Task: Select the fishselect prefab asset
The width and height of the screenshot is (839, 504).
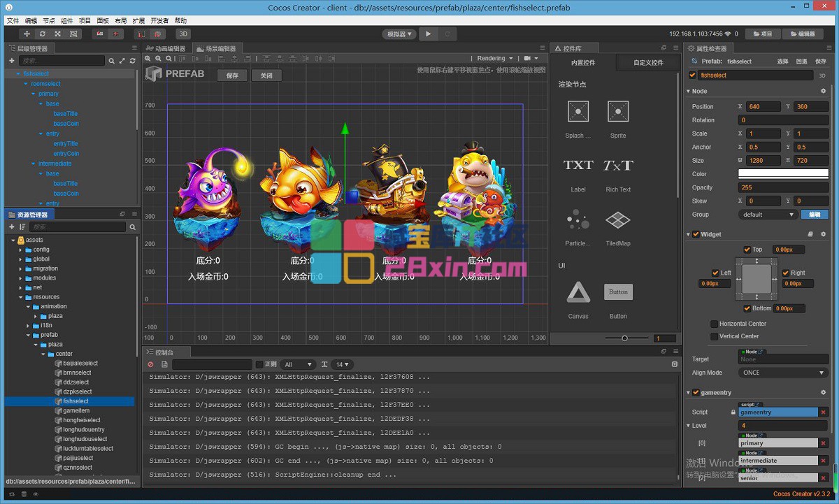Action: [76, 401]
